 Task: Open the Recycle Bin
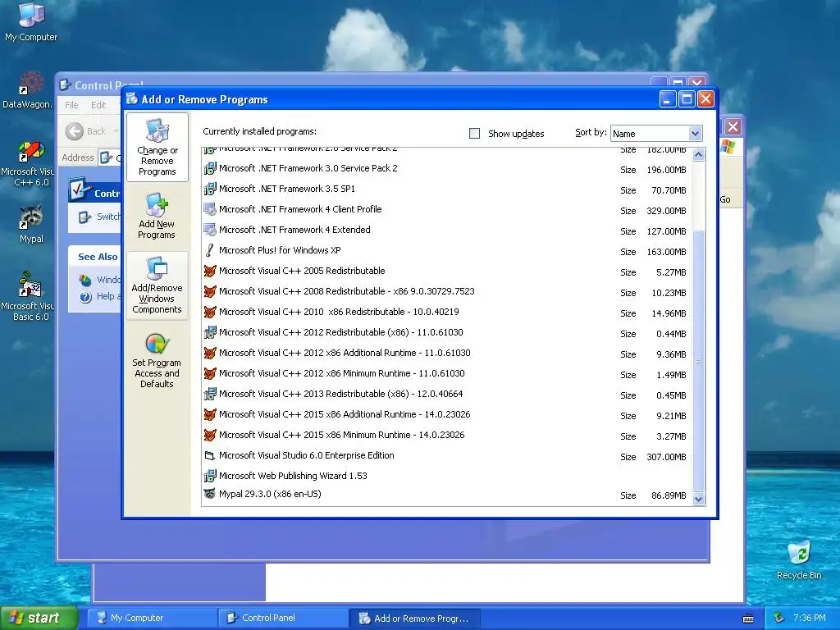[x=799, y=560]
